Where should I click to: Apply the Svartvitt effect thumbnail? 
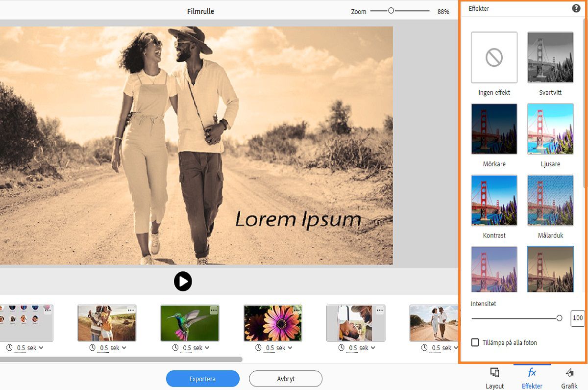(x=550, y=58)
